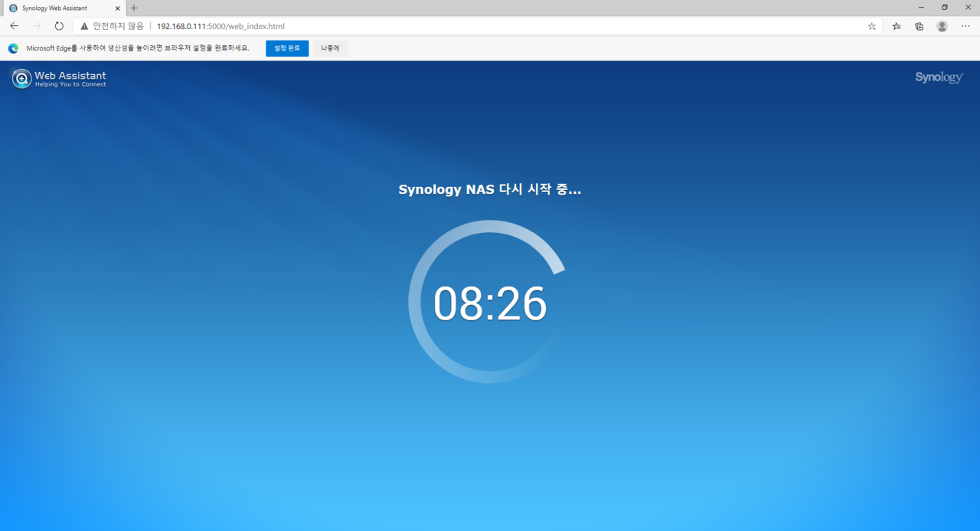Click the Microsoft Edge logo in the notification bar
Viewport: 980px width, 531px height.
(x=13, y=48)
